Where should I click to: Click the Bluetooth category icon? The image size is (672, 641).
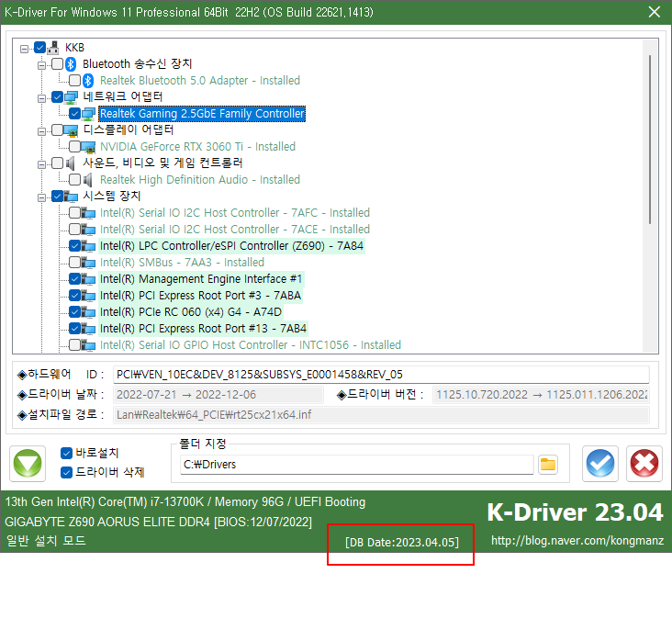point(71,64)
